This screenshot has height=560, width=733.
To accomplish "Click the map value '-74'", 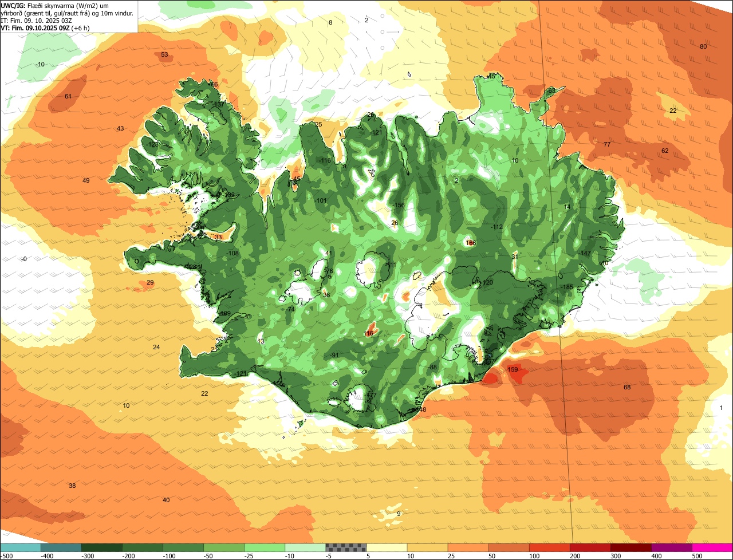I will pos(291,309).
